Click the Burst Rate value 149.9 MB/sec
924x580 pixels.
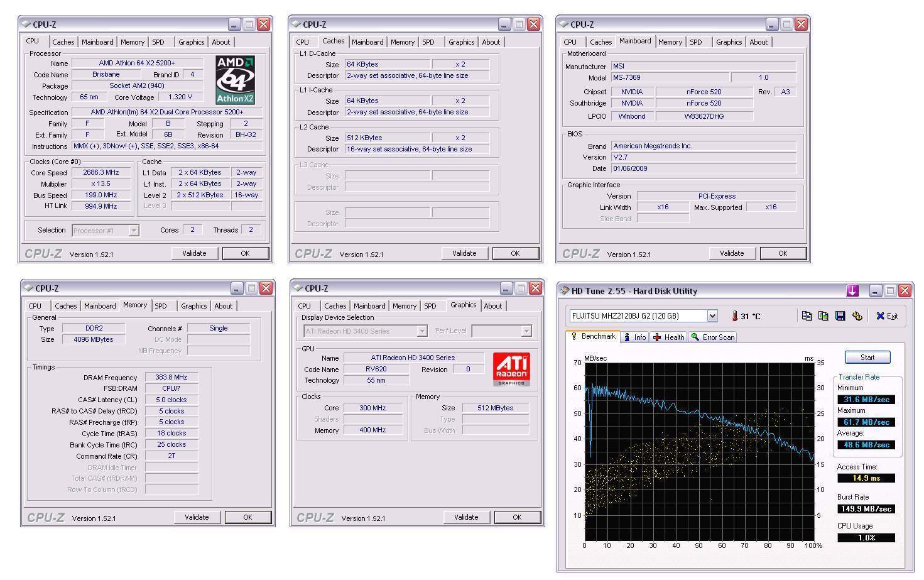(866, 508)
